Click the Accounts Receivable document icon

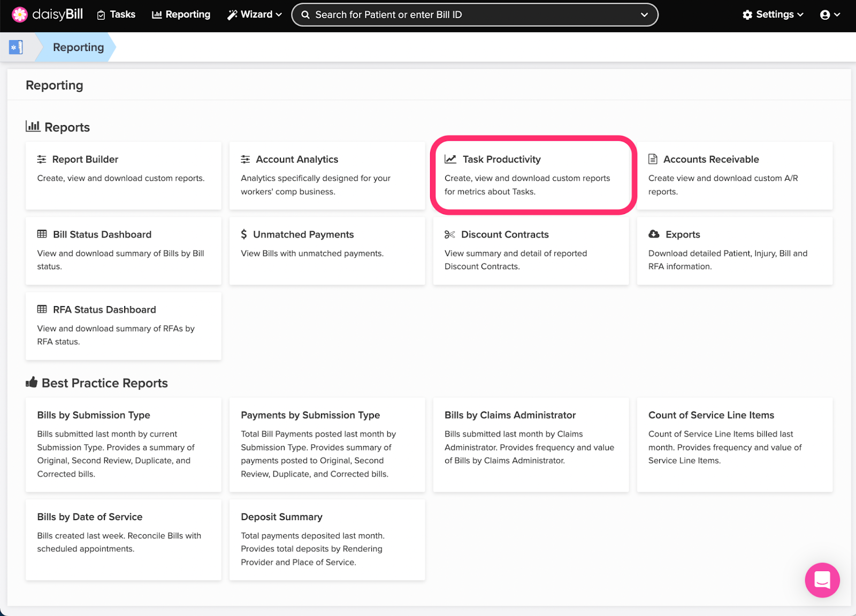pos(653,159)
